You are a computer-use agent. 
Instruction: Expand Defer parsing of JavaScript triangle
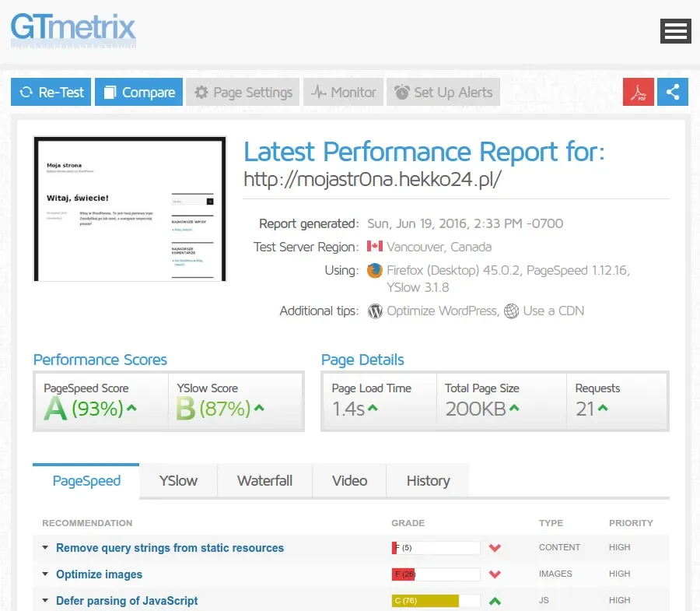pyautogui.click(x=45, y=601)
